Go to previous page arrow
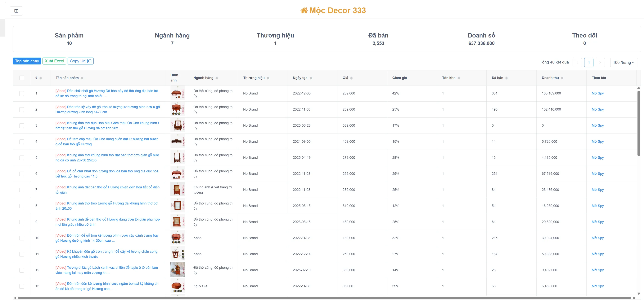Screen dimensions: 644x307 [x=577, y=62]
